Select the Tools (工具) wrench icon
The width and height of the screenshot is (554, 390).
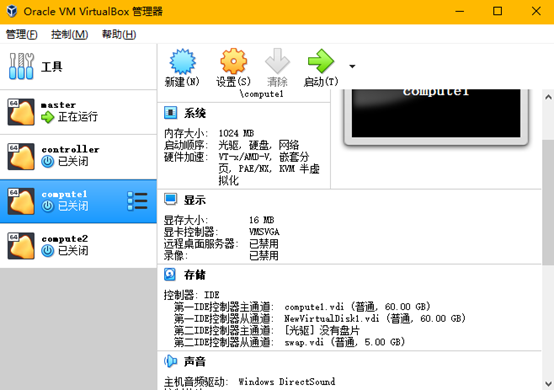21,66
